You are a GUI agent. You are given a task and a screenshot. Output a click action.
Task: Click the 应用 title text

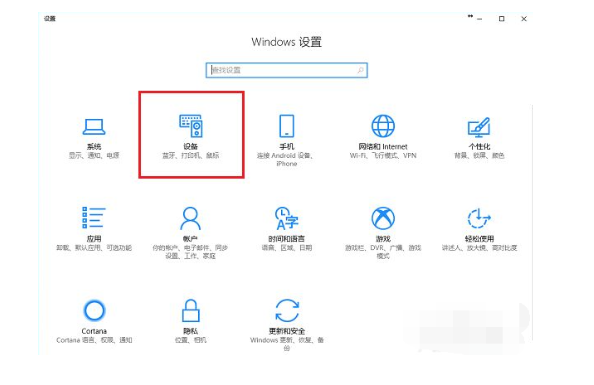94,239
